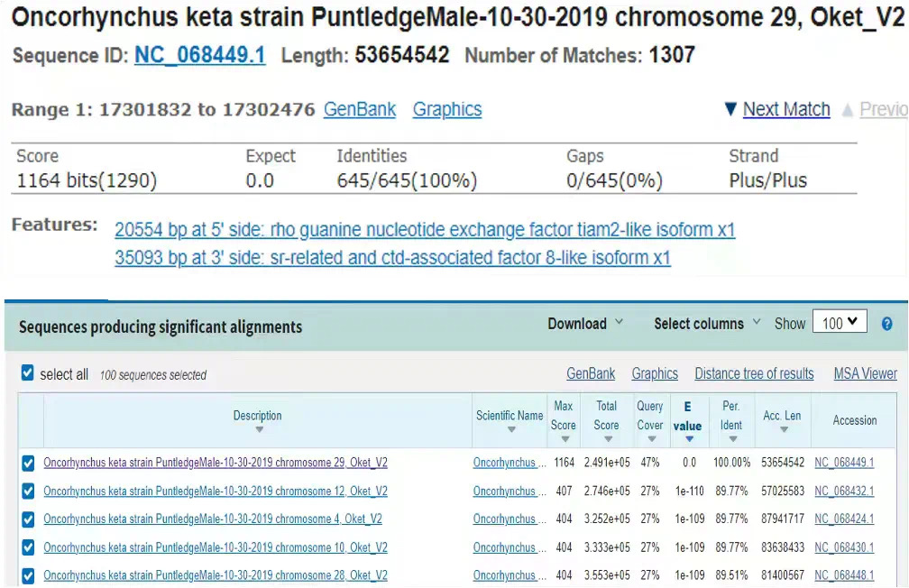This screenshot has height=588, width=909.
Task: Sort by the Description column header arrow
Action: coord(259,429)
